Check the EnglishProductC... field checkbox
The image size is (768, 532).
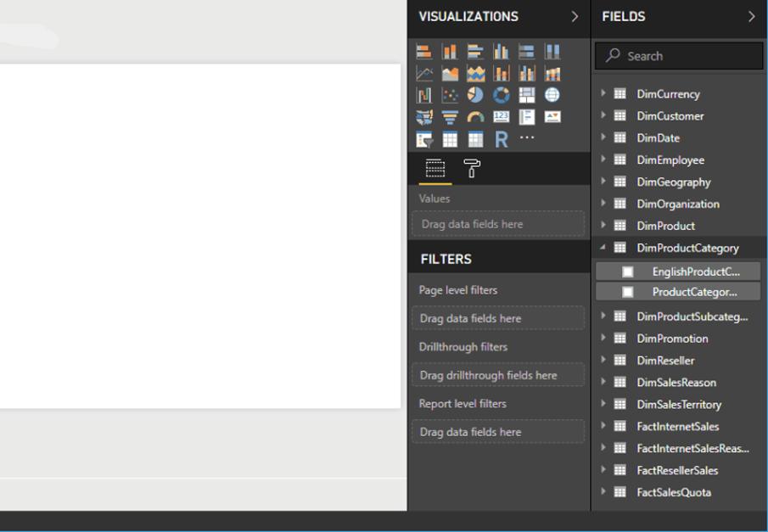[627, 272]
